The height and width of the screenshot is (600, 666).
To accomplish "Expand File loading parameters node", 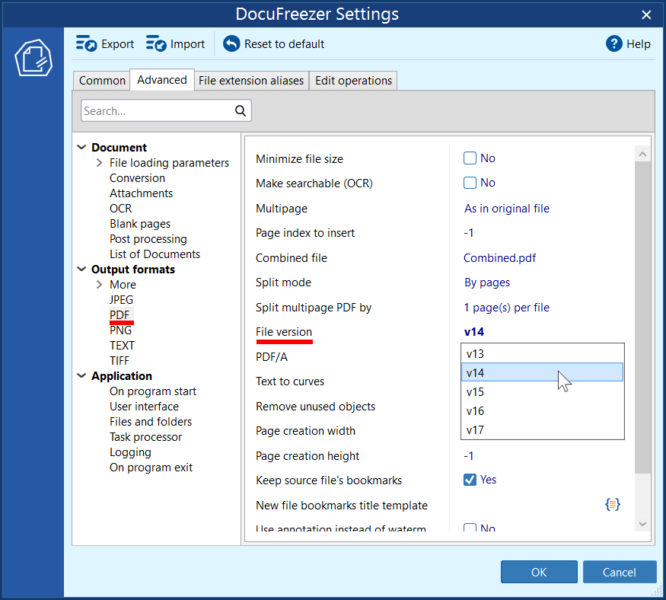I will point(99,163).
